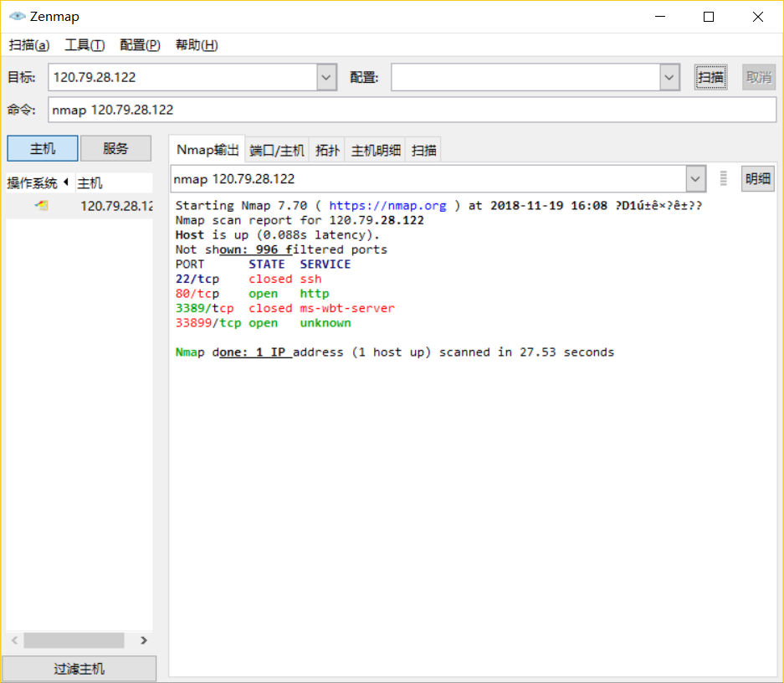
Task: Click the 过滤主机 filter button
Action: (79, 668)
